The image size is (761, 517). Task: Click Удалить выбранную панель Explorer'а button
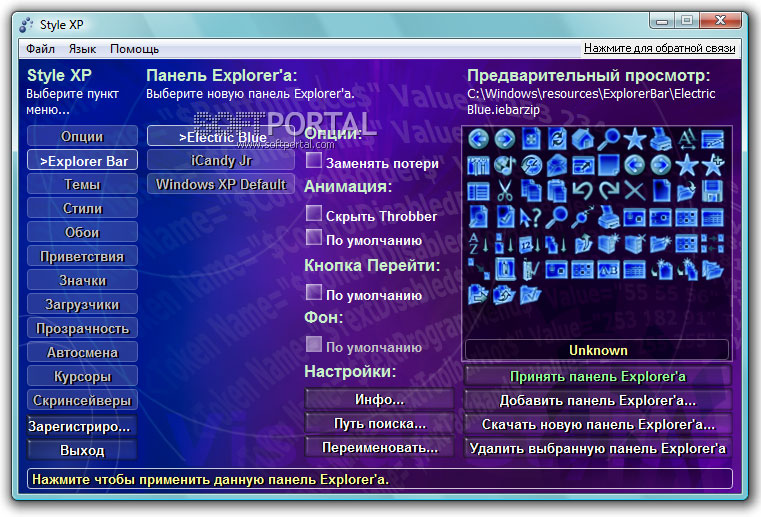[597, 448]
